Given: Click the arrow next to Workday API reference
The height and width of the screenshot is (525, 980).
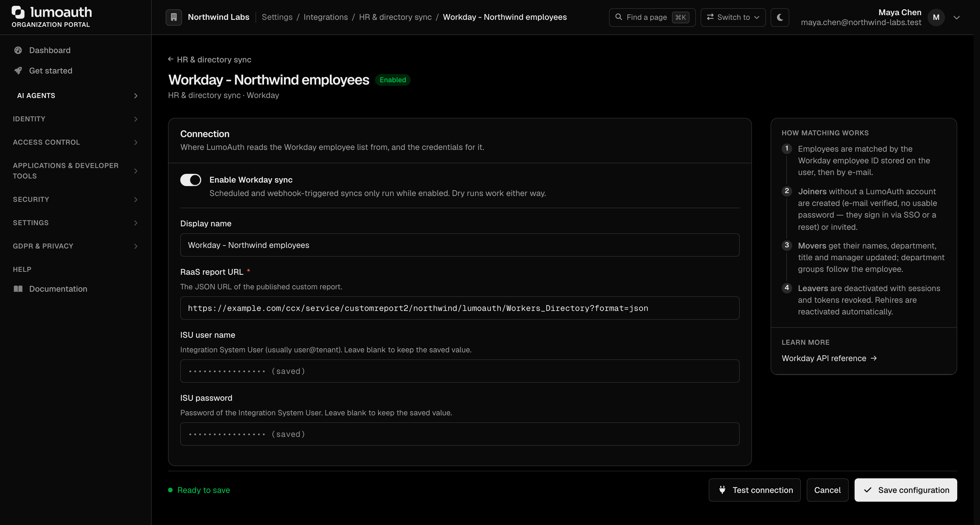Looking at the screenshot, I should point(874,358).
